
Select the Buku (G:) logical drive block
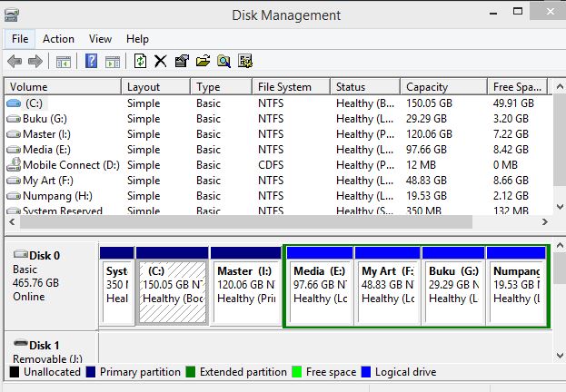coord(453,286)
